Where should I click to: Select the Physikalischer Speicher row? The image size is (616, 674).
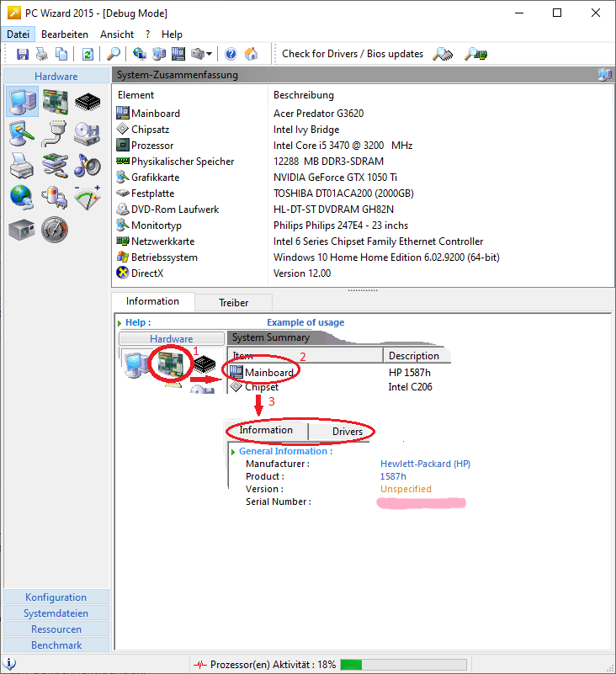coord(363,162)
